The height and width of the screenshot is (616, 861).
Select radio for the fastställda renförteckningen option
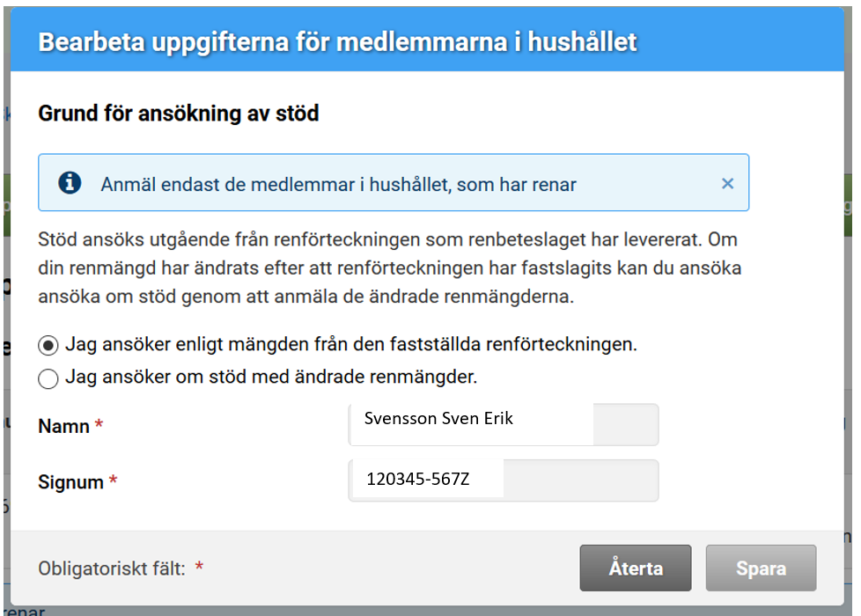(x=48, y=346)
